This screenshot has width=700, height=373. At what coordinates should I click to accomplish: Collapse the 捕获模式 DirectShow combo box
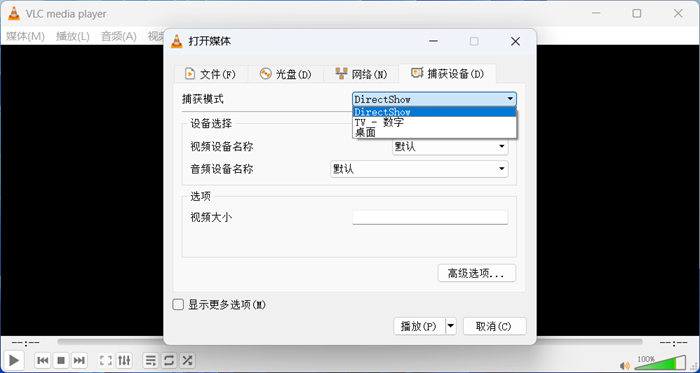(x=434, y=99)
